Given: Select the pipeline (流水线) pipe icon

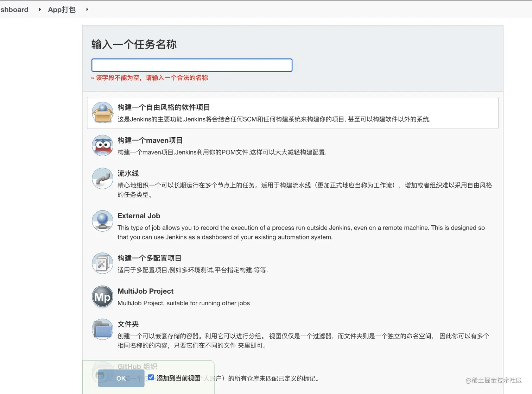Looking at the screenshot, I should point(102,179).
